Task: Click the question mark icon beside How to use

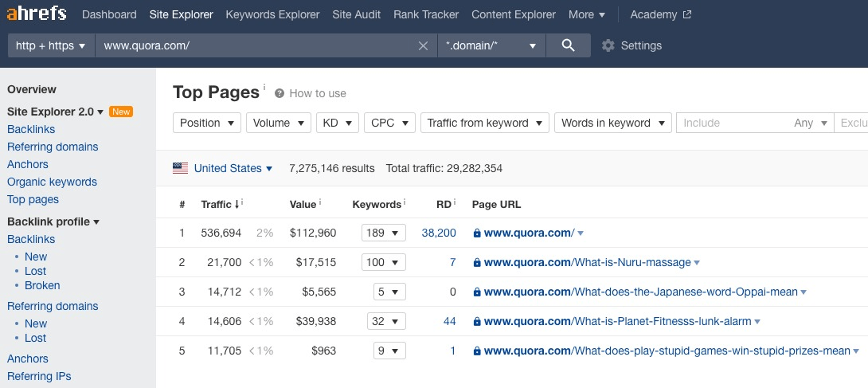Action: click(279, 93)
